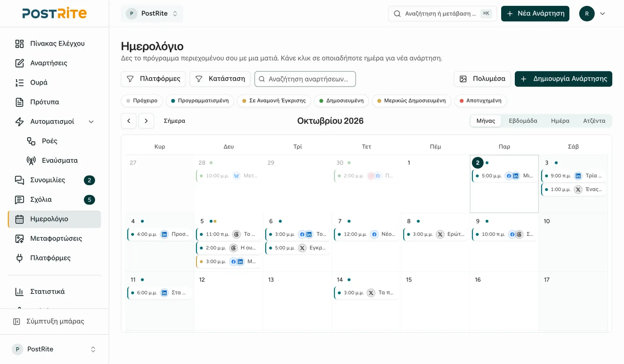Click the PostRite logo

54,13
